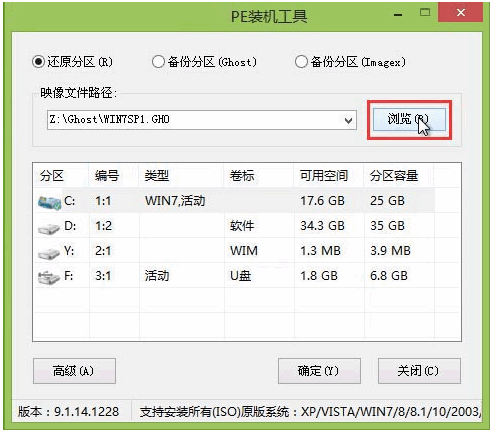Click the 确定 (Y) confirm button
The height and width of the screenshot is (432, 495).
319,371
